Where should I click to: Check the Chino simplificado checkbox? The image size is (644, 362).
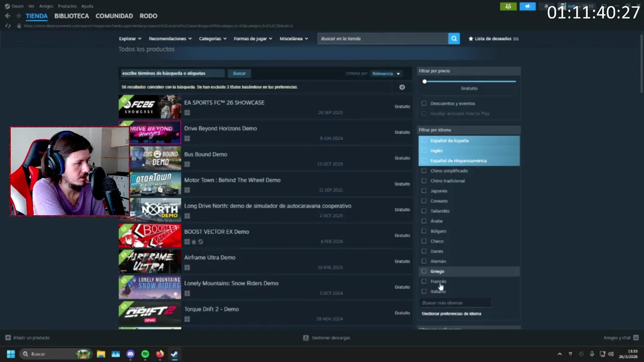coord(424,171)
